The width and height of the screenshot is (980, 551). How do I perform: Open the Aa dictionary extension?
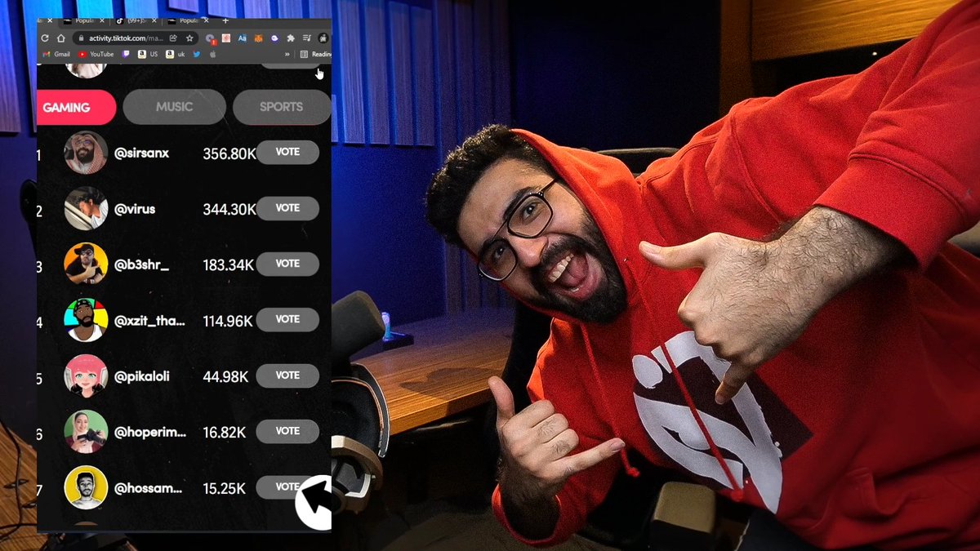point(243,38)
